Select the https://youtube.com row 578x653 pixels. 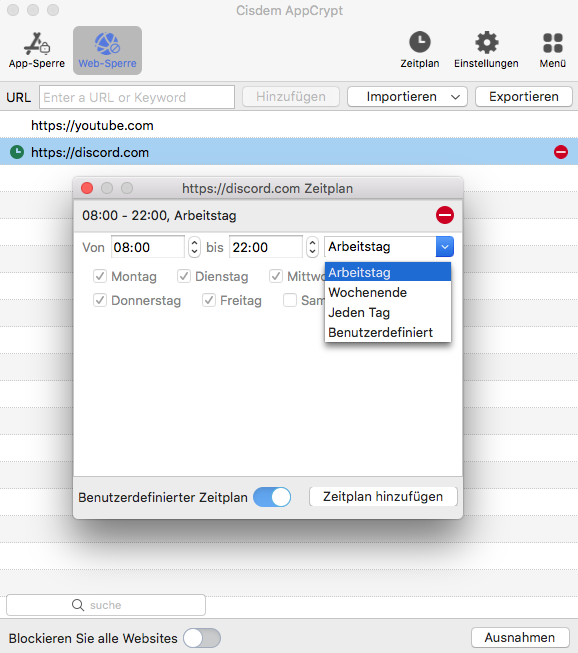(x=289, y=125)
